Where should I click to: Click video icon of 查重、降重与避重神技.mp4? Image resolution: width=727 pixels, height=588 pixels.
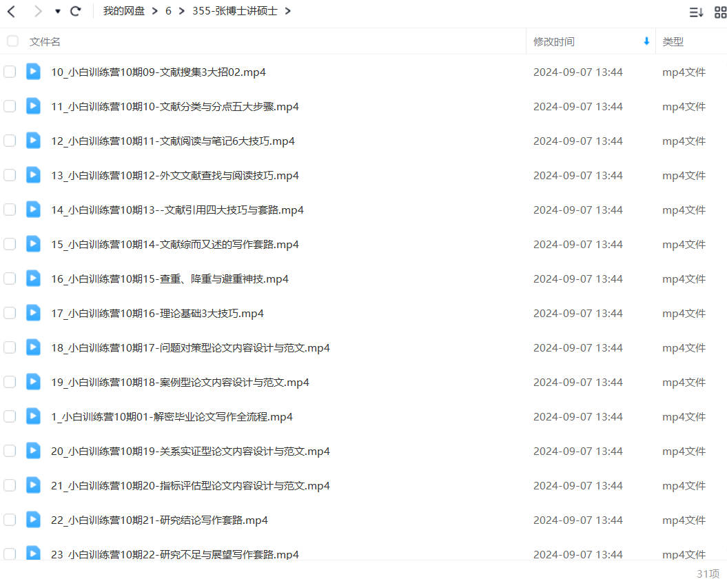coord(33,278)
